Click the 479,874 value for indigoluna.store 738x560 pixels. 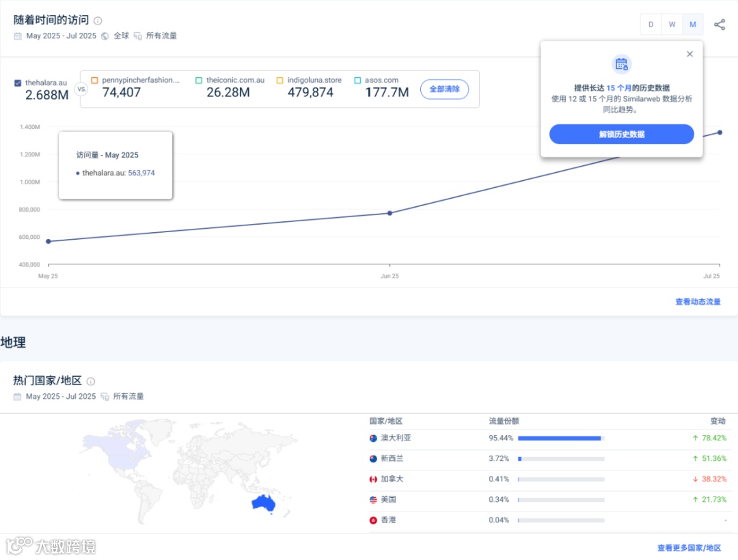point(311,93)
